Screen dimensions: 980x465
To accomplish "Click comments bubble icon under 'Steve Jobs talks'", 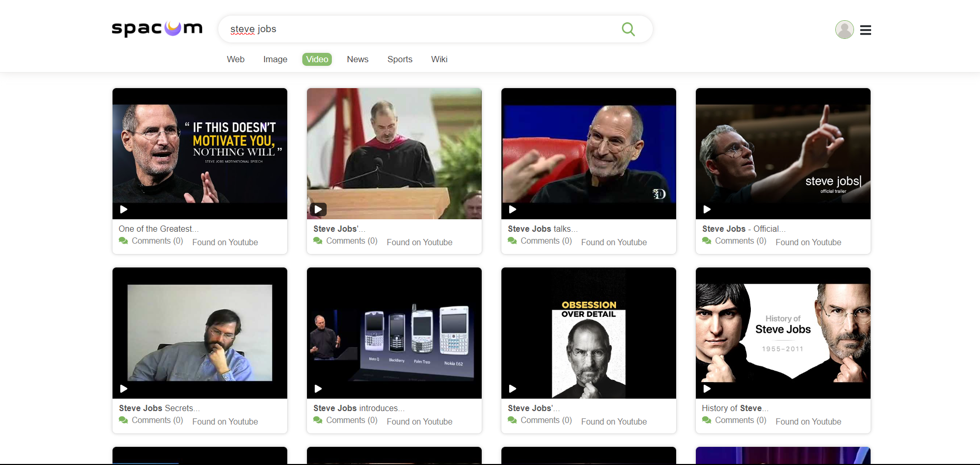I will click(512, 241).
